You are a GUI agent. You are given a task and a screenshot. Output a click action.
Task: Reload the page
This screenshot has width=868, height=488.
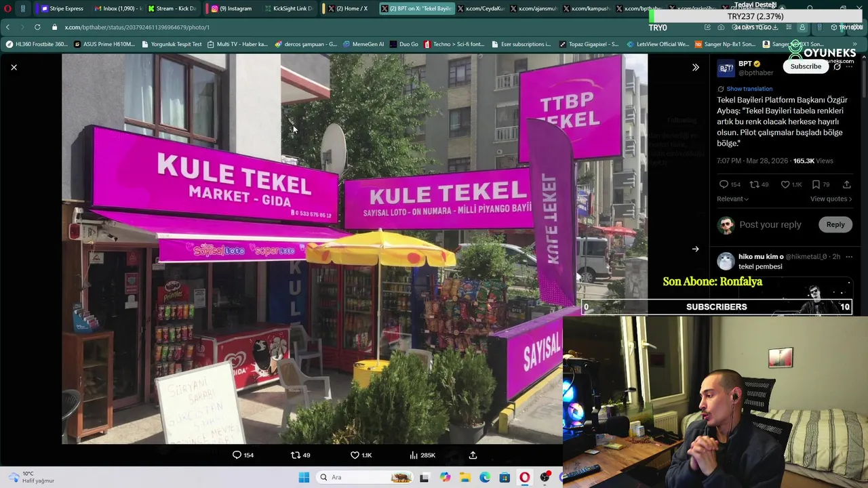(x=37, y=27)
